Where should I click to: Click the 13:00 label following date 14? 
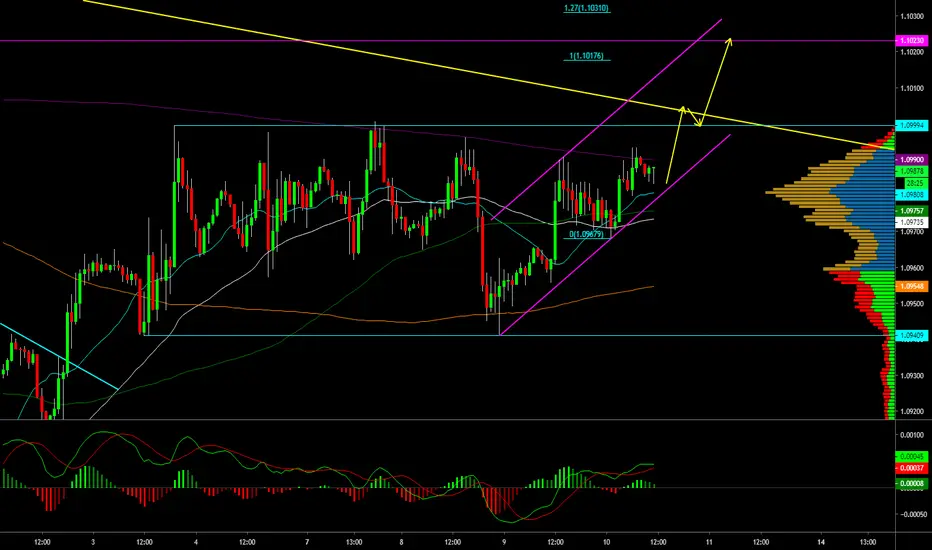[x=868, y=542]
